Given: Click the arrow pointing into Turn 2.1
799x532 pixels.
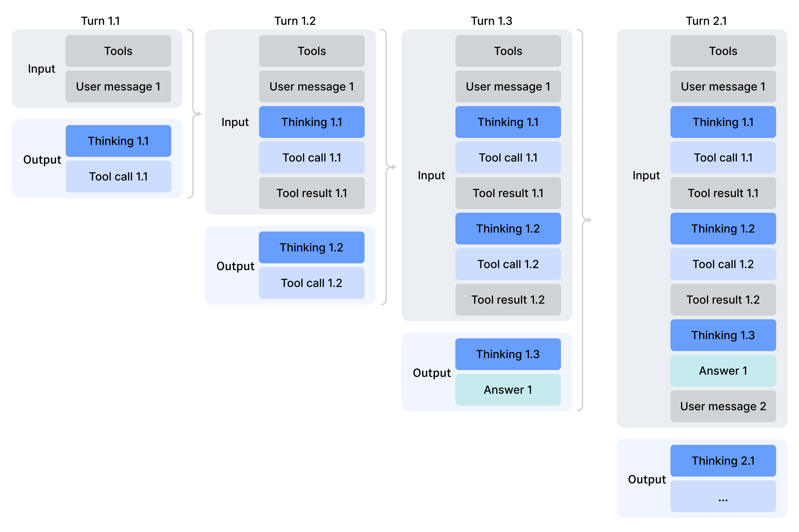Looking at the screenshot, I should tap(587, 220).
